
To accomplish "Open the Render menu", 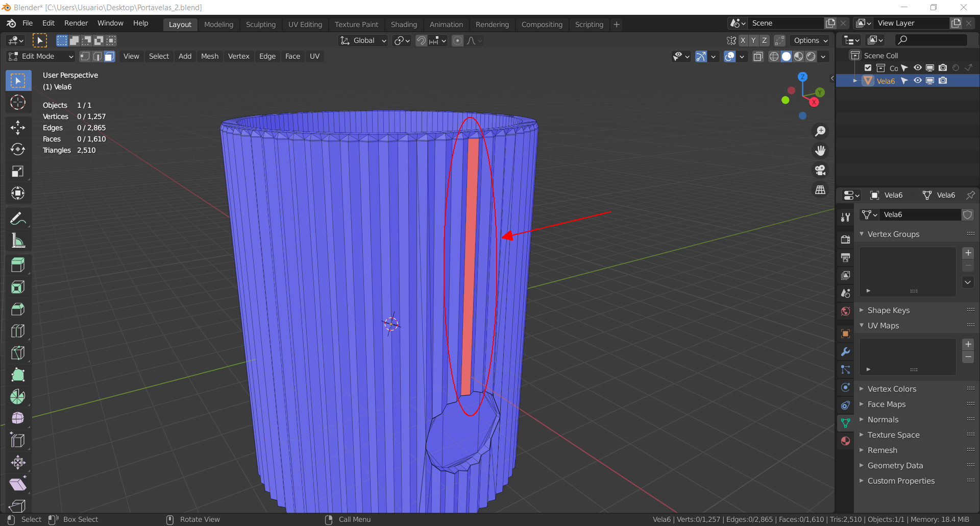I will tap(76, 23).
